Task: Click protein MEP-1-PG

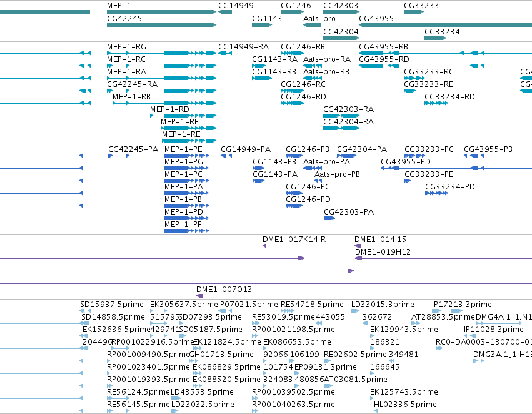Action: click(187, 168)
